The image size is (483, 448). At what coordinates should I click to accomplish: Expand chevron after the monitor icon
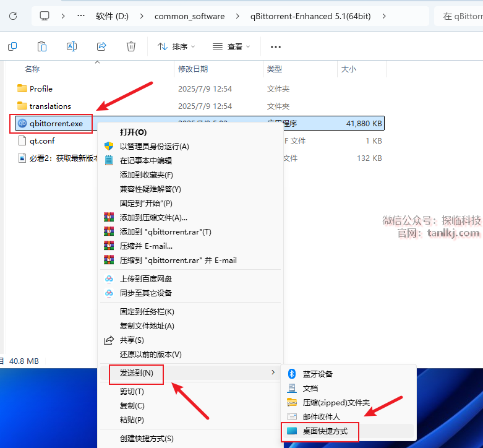(63, 16)
